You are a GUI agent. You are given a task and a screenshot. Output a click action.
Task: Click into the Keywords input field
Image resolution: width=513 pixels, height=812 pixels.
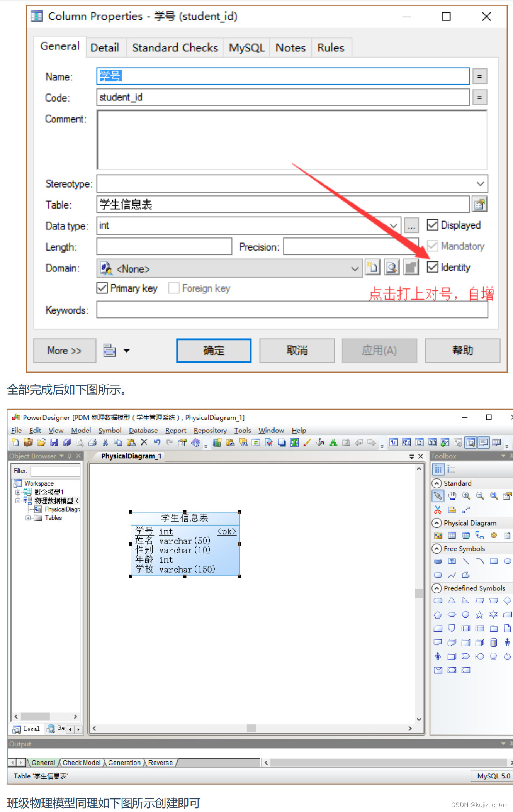coord(292,310)
